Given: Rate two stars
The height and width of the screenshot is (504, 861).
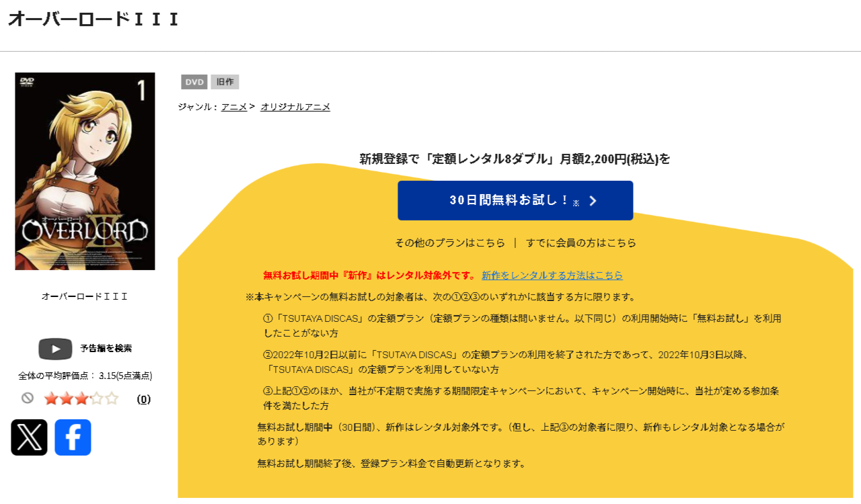Looking at the screenshot, I should (66, 398).
